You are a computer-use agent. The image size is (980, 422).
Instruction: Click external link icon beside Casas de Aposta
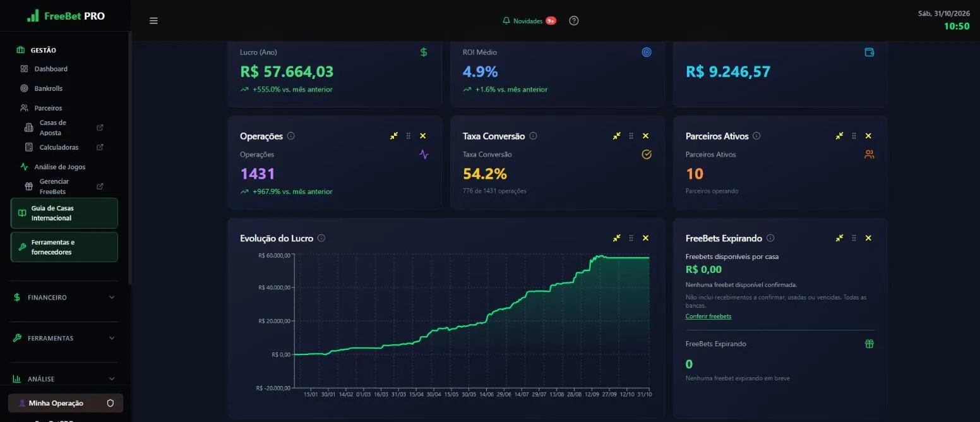coord(100,128)
